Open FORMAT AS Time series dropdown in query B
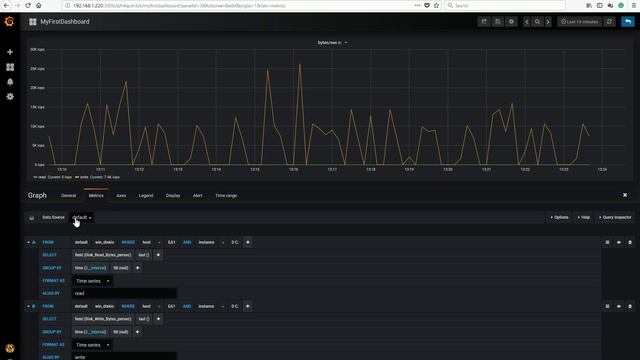The width and height of the screenshot is (640, 360). (93, 345)
